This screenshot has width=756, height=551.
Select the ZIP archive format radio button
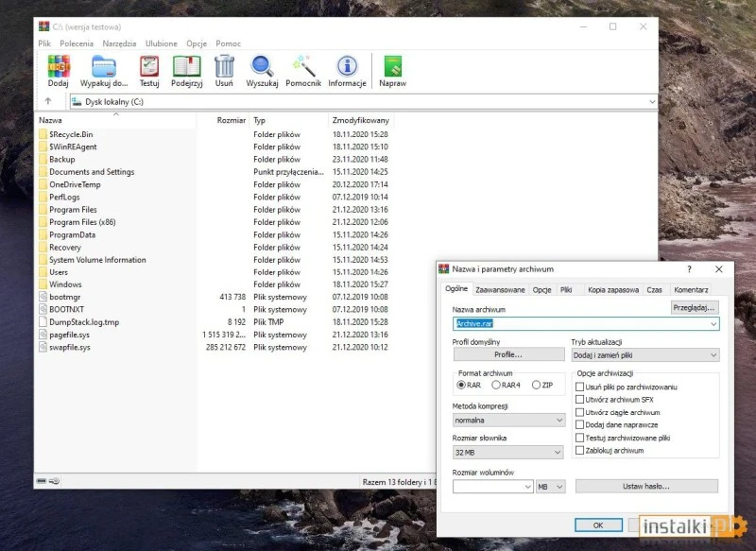click(537, 385)
